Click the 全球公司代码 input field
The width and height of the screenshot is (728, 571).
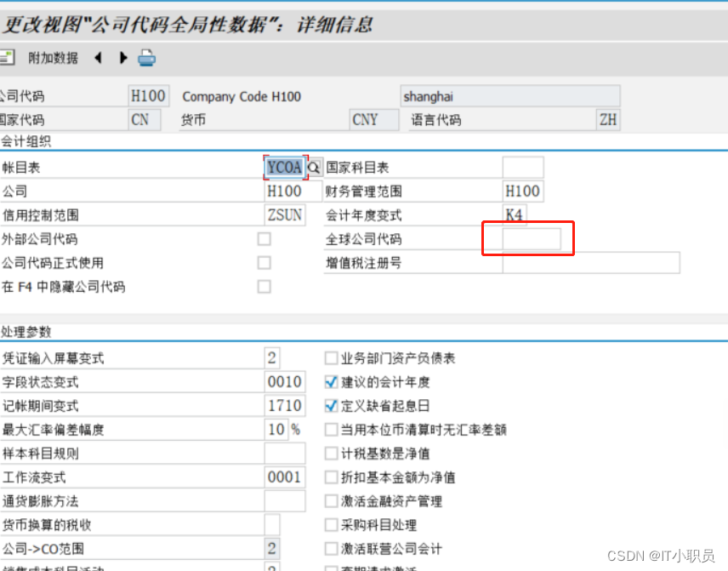tap(532, 239)
